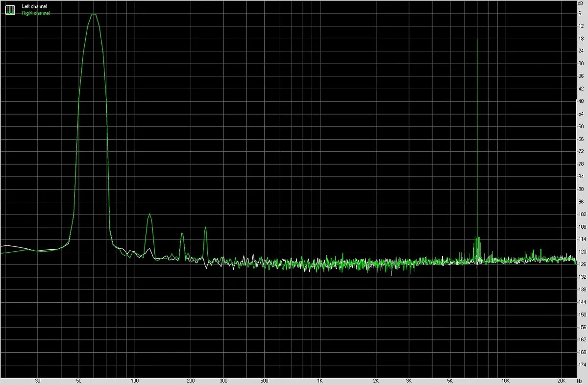Click the 300 Hz frequency label
The height and width of the screenshot is (385, 588).
point(223,380)
